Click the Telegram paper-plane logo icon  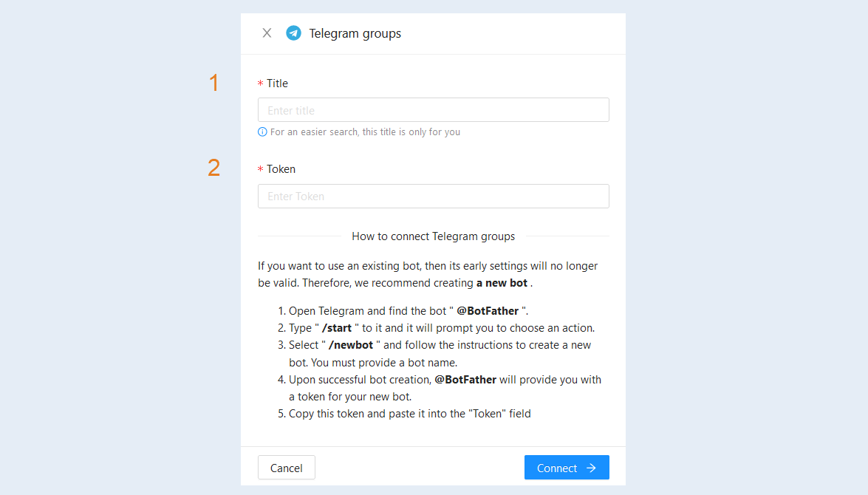click(x=293, y=33)
